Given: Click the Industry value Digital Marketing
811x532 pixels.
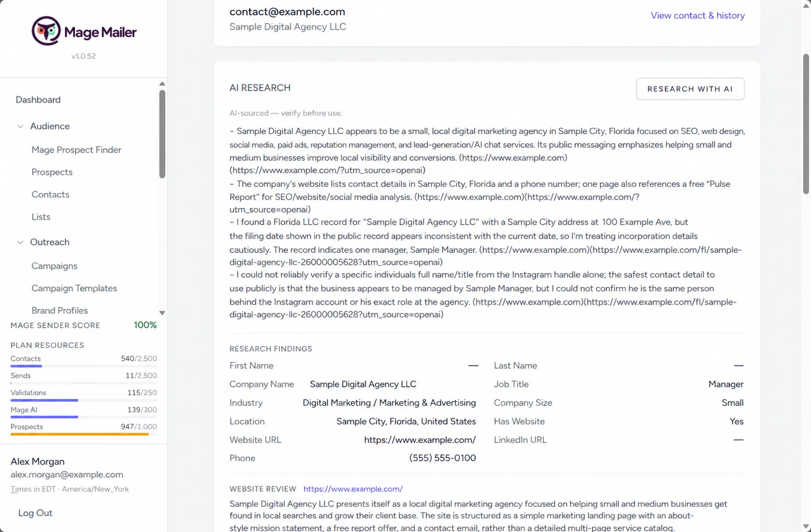Looking at the screenshot, I should 389,403.
